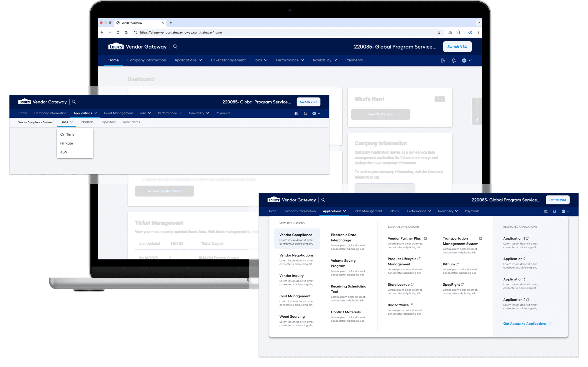Switch to the Rebuttals tab
Viewport: 588px width, 367px height.
point(86,122)
